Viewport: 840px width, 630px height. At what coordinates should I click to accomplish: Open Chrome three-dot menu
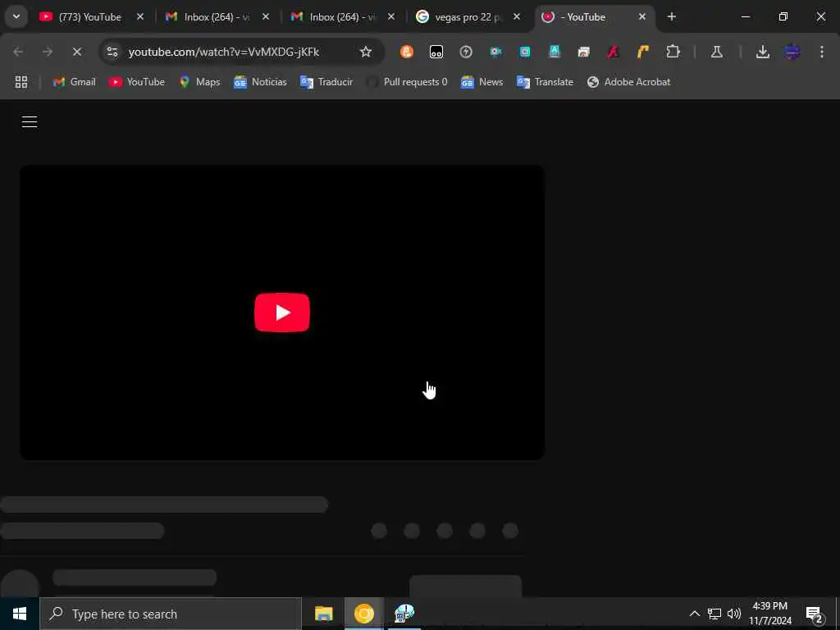[x=822, y=52]
